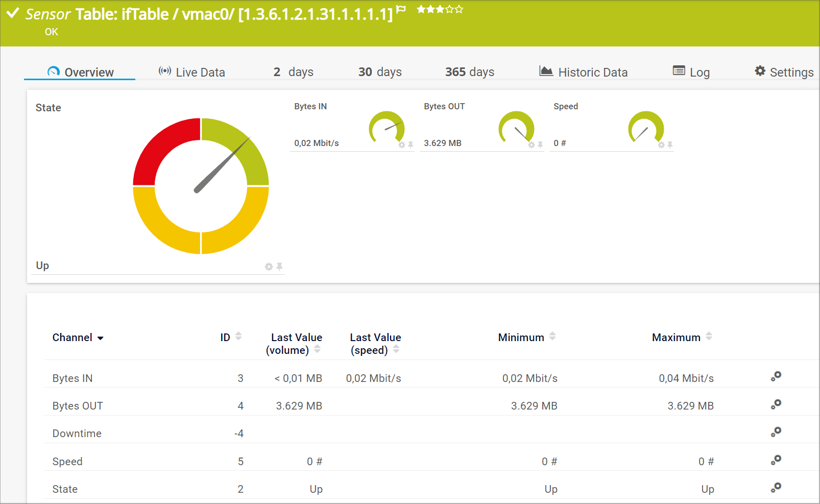Click the 0,02 Mbit/s value under Bytes IN gauge
This screenshot has width=820, height=504.
pyautogui.click(x=317, y=143)
